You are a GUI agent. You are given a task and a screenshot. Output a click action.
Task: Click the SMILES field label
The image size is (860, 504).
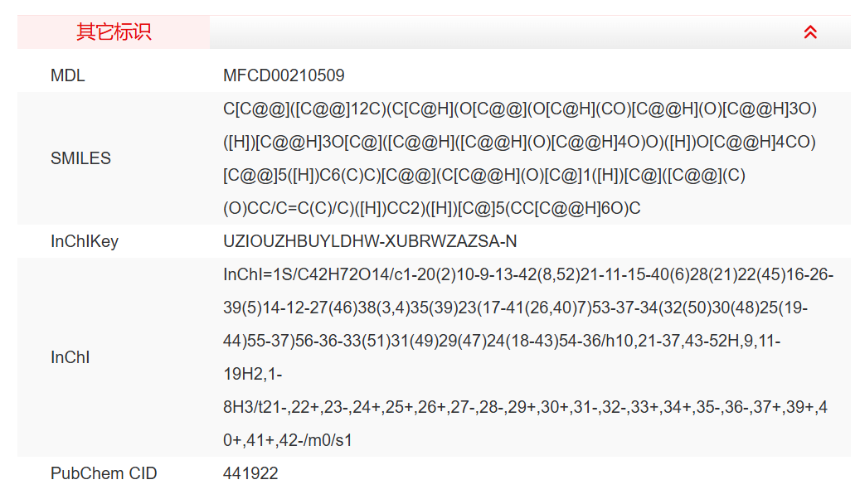(80, 158)
